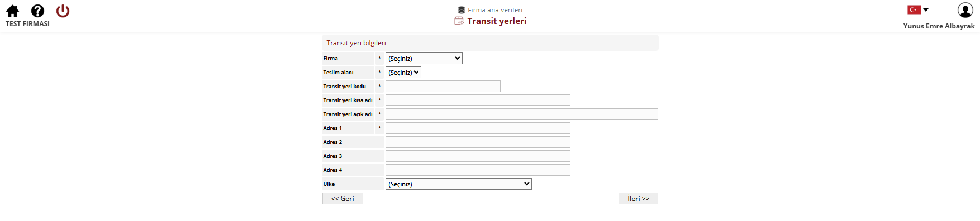Click the Turkish flag language icon
The width and height of the screenshot is (980, 221).
coord(914,9)
